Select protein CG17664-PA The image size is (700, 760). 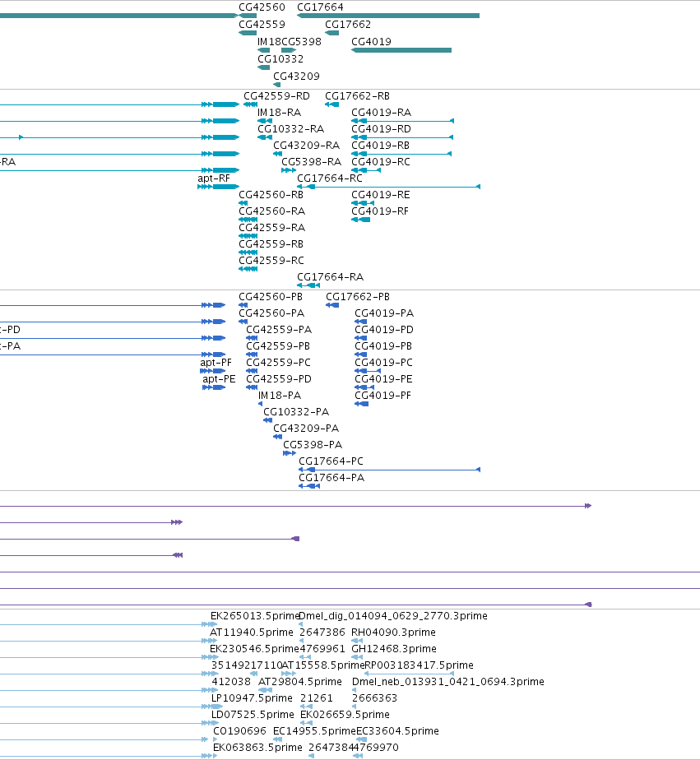point(331,479)
